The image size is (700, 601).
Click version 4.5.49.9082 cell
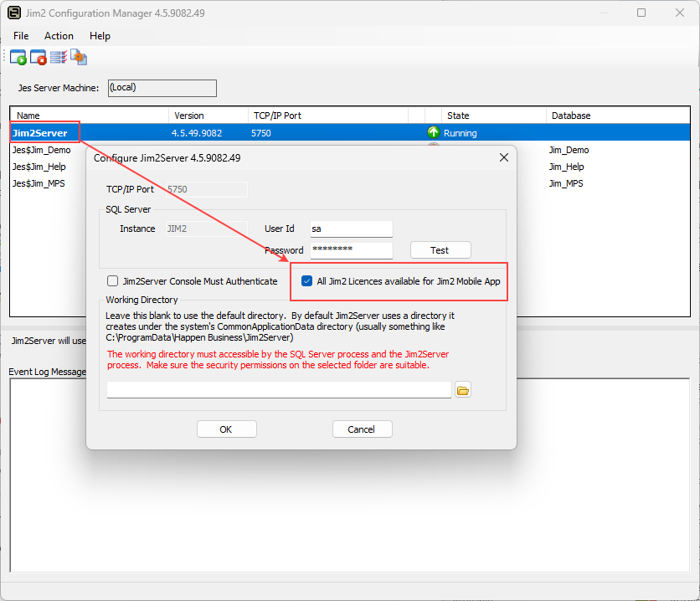(197, 133)
